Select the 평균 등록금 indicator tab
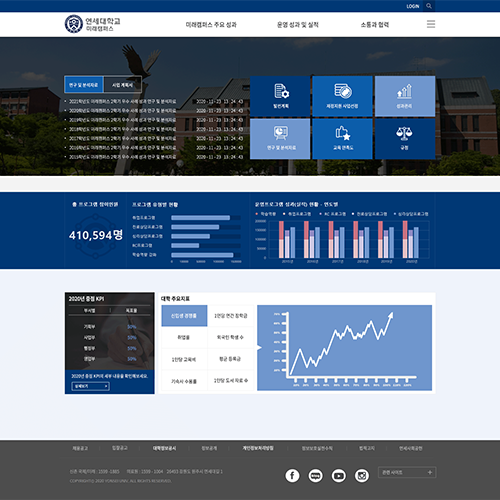 point(231,359)
